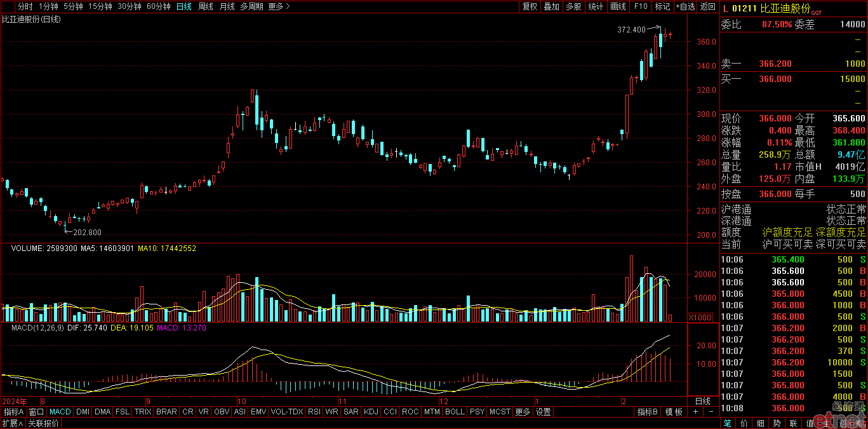Select the EMV indicator tab

click(x=258, y=412)
